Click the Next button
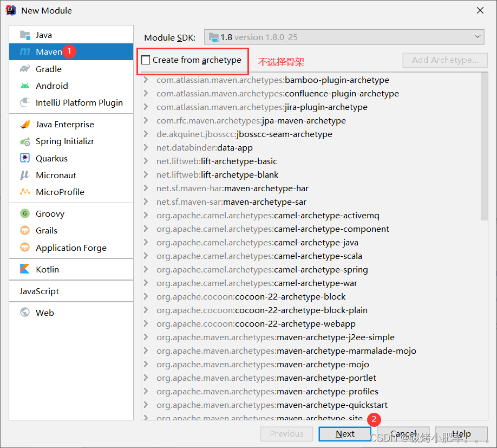Viewport: 497px width, 448px height. coord(345,434)
